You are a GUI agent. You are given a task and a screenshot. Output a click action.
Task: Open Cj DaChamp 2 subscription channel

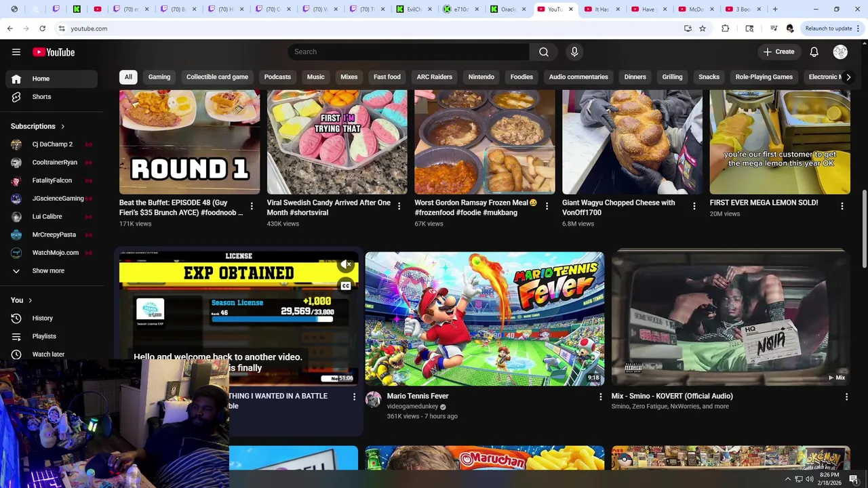pyautogui.click(x=52, y=144)
